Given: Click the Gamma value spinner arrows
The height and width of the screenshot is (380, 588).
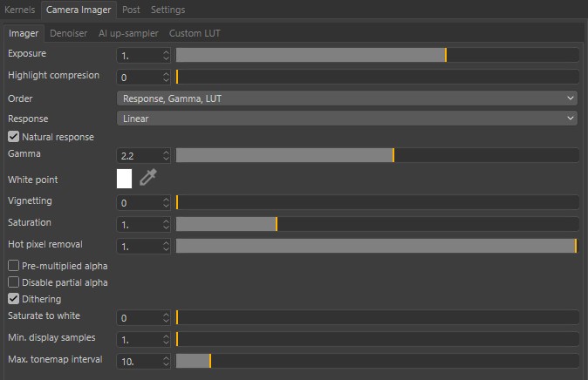Looking at the screenshot, I should click(x=166, y=156).
